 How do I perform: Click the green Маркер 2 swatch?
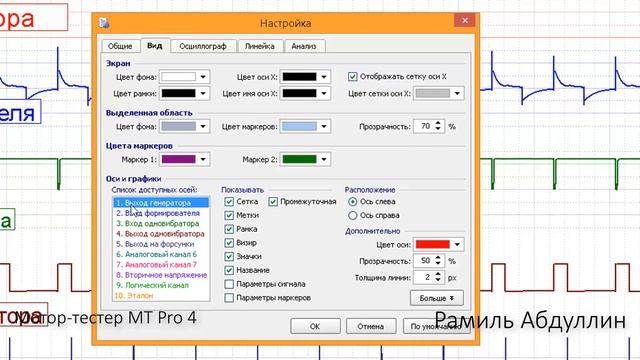tap(300, 160)
